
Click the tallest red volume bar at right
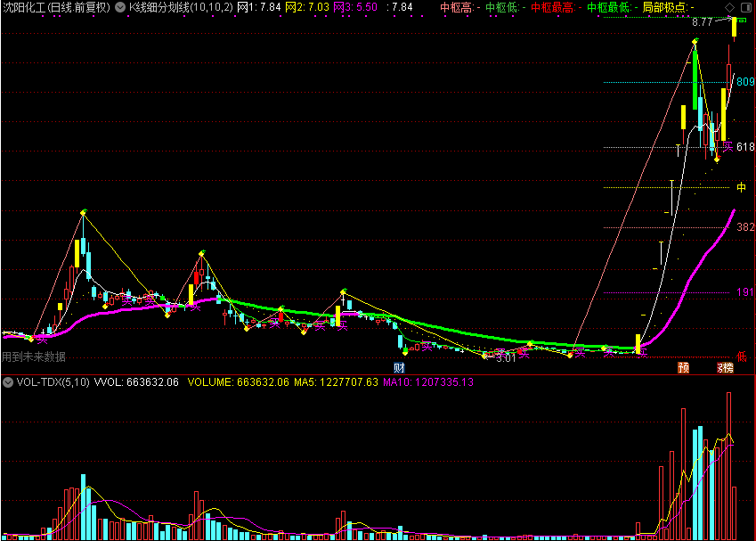tap(728, 466)
